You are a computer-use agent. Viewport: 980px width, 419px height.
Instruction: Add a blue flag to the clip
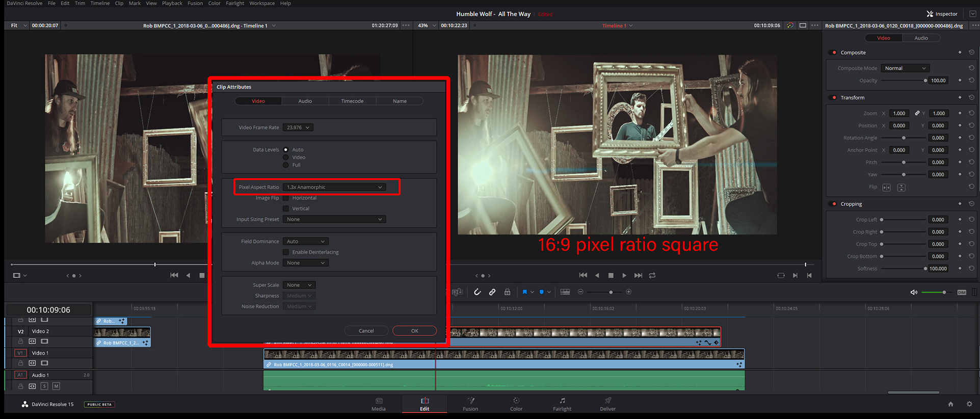pos(524,292)
